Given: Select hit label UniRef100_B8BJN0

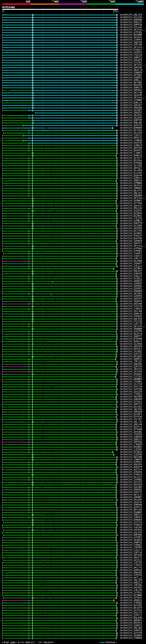Looking at the screenshot, I should 131,123.
